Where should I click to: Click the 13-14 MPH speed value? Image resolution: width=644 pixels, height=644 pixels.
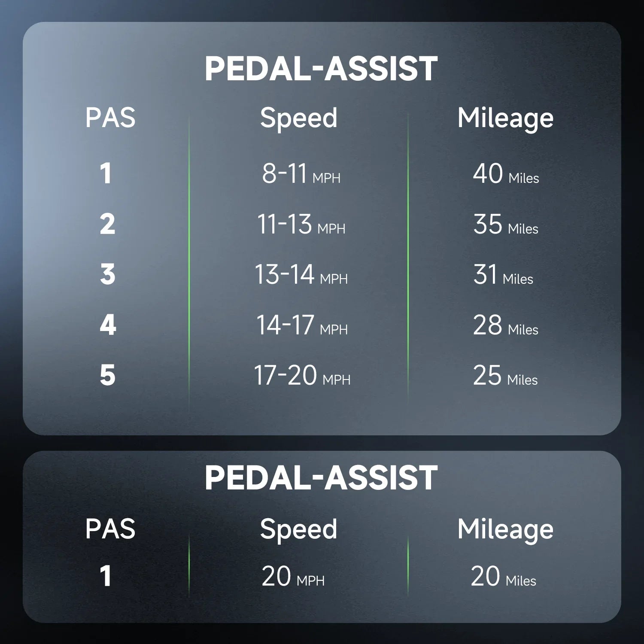(301, 275)
